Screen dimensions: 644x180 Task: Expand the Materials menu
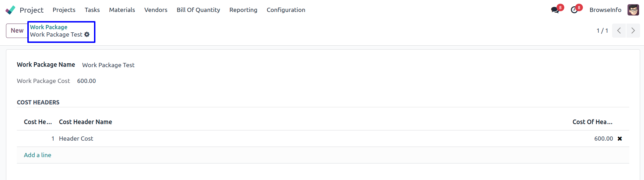click(x=122, y=10)
